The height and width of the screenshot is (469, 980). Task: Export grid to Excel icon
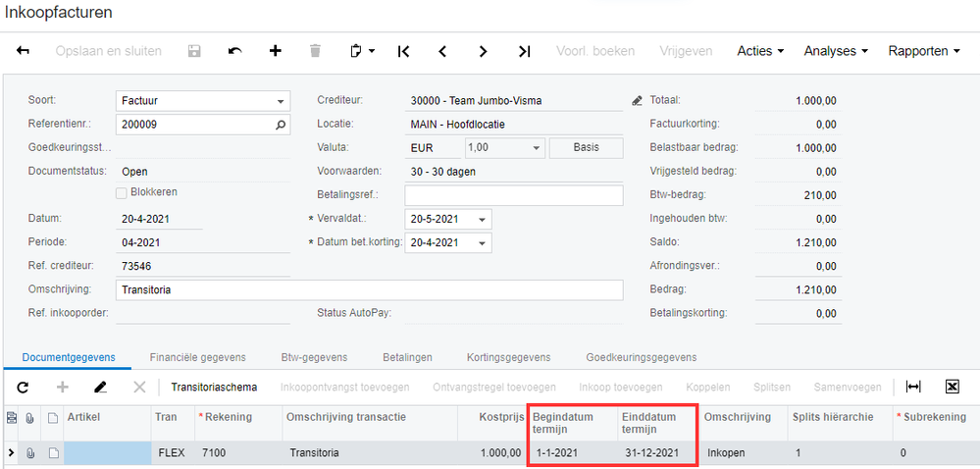952,388
